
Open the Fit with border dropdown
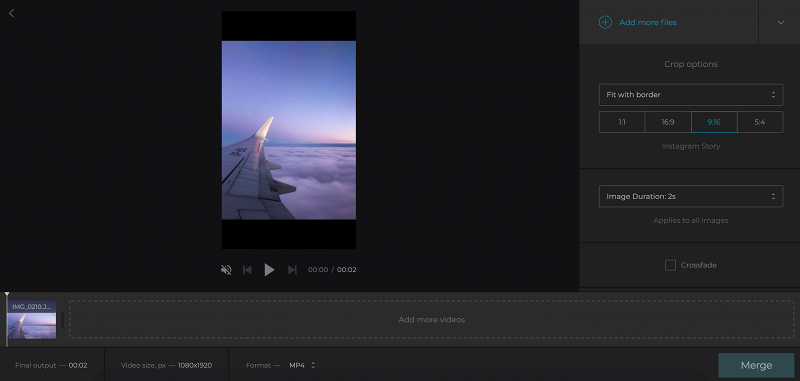691,95
